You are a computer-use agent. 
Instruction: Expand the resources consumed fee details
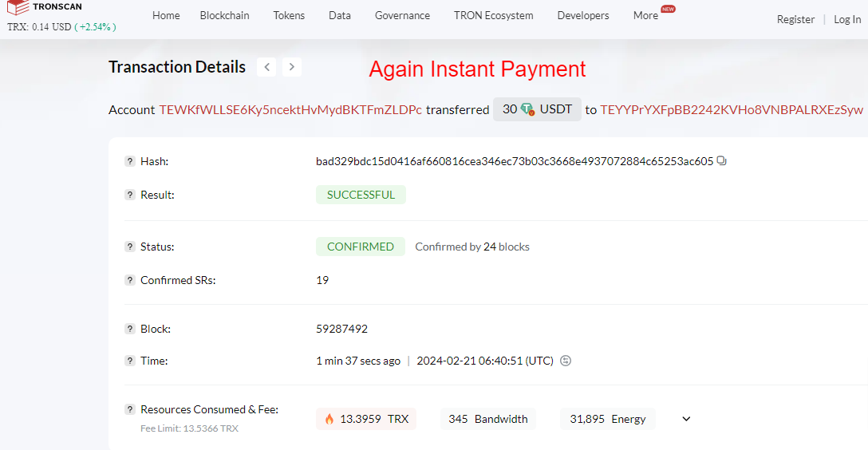(x=686, y=419)
